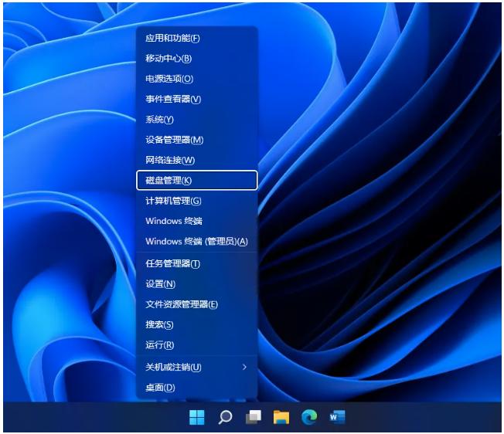Open 计算机管理(G) from the menu
504x434 pixels.
click(x=196, y=201)
